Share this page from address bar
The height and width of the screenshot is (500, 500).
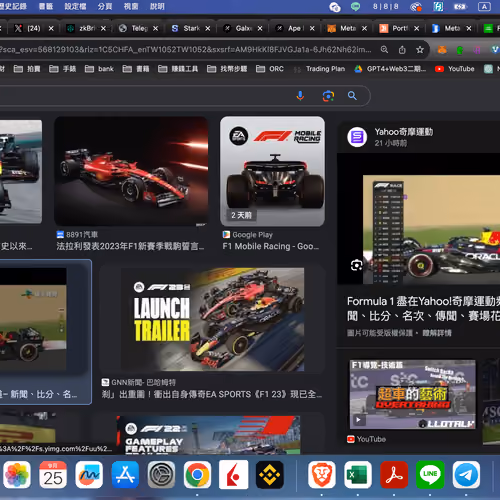click(x=402, y=50)
